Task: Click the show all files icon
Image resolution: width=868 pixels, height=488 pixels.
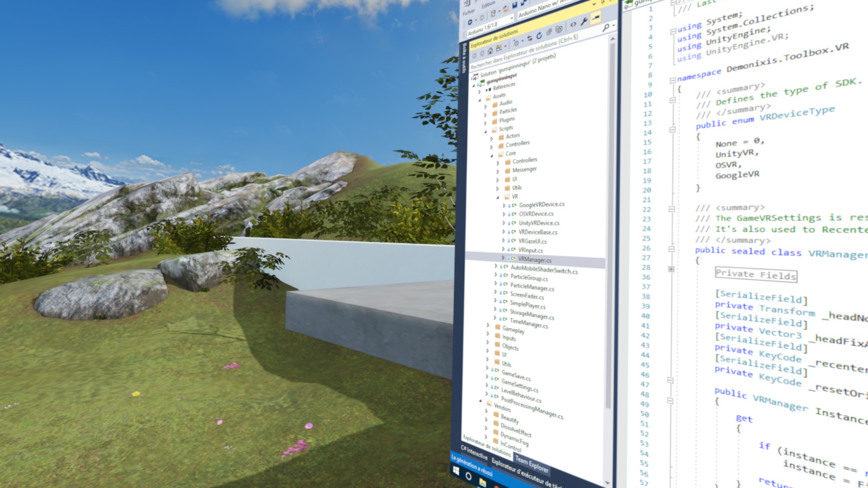Action: 559,29
